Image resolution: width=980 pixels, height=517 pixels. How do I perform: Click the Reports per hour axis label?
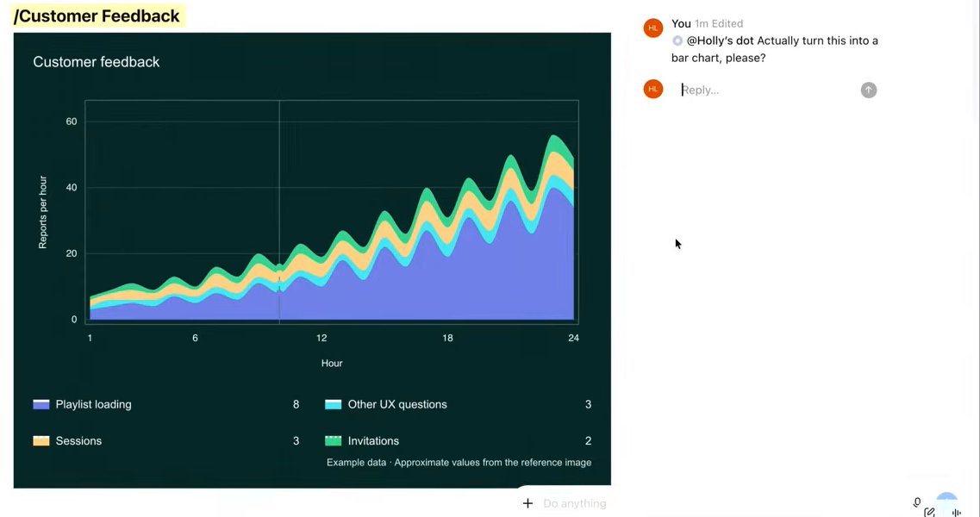tap(42, 213)
